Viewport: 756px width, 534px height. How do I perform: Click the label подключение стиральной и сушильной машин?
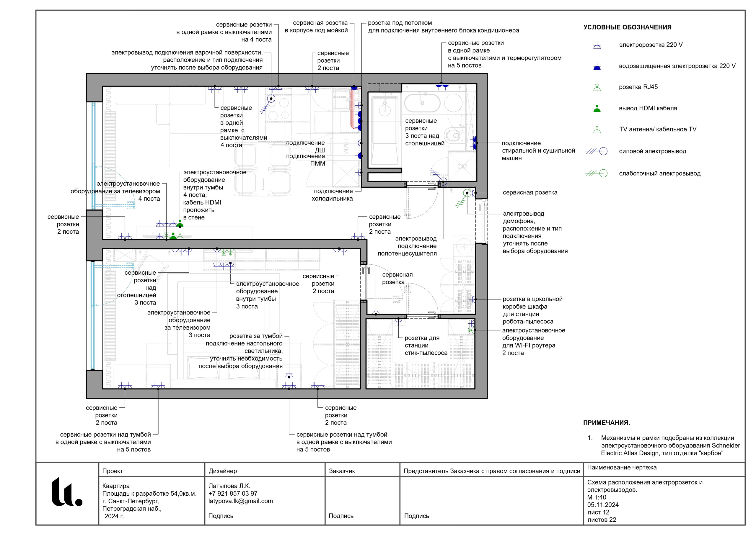tap(538, 151)
